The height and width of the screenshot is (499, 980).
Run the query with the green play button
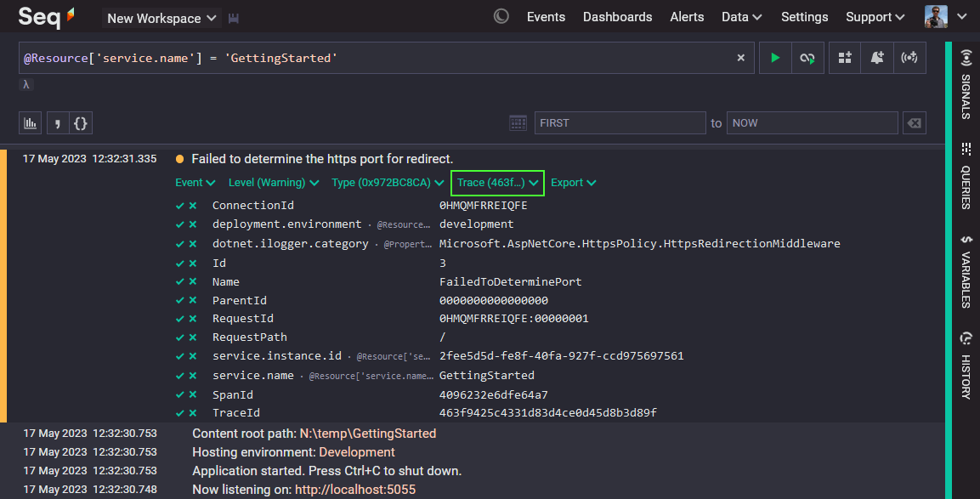774,58
